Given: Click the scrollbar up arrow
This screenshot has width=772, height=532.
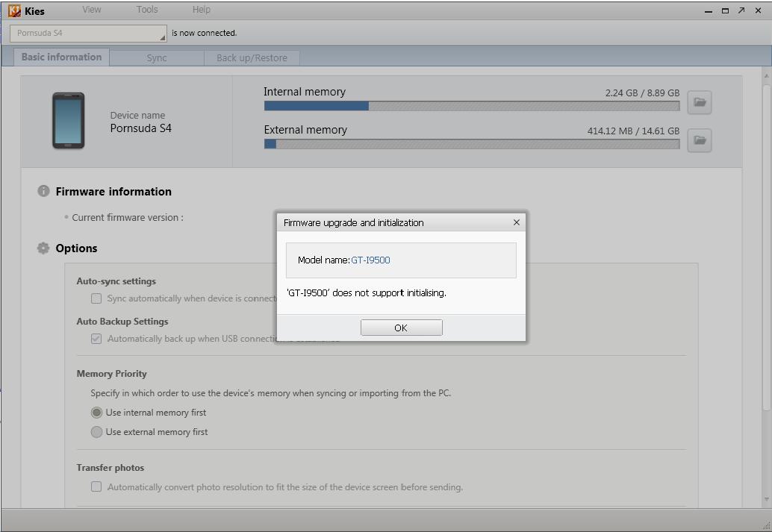Looking at the screenshot, I should point(766,76).
